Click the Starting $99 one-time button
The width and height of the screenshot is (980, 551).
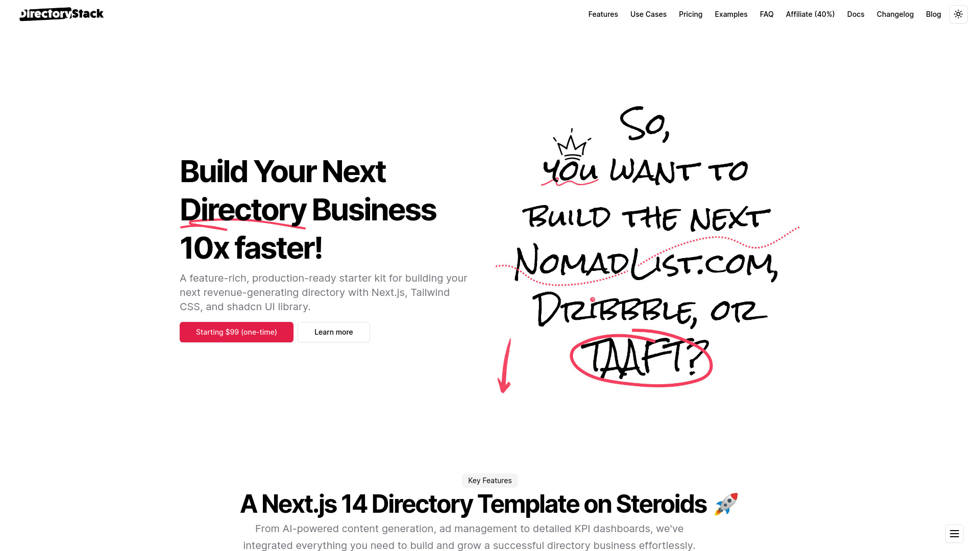click(x=236, y=332)
